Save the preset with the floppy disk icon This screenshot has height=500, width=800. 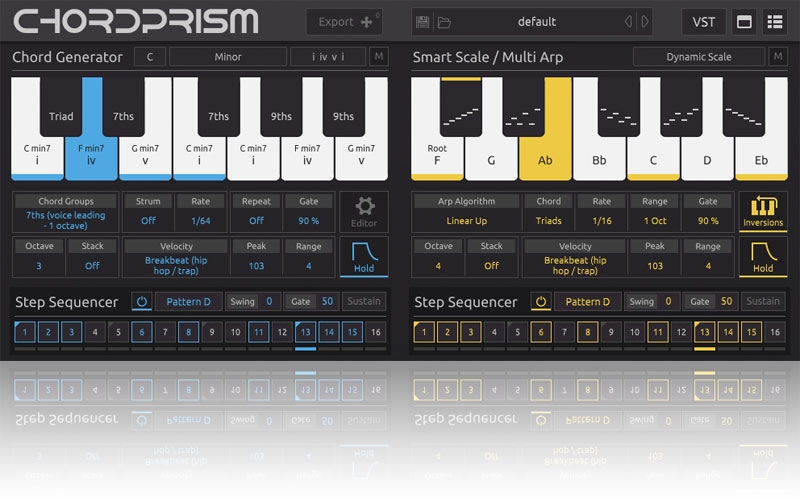click(422, 22)
